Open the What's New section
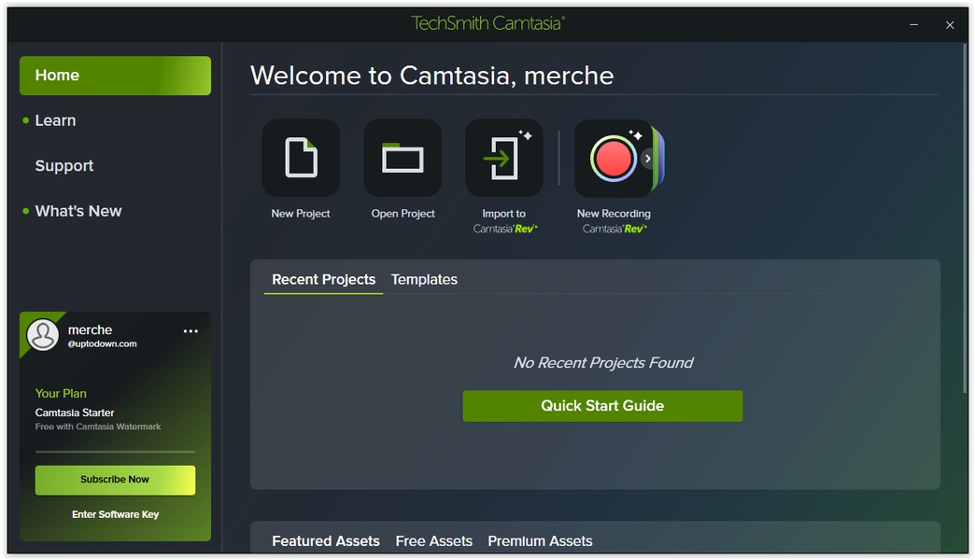This screenshot has width=975, height=560. click(x=78, y=211)
